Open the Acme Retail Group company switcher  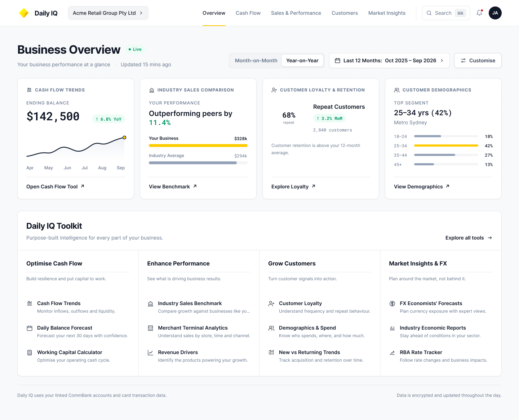[x=108, y=13]
